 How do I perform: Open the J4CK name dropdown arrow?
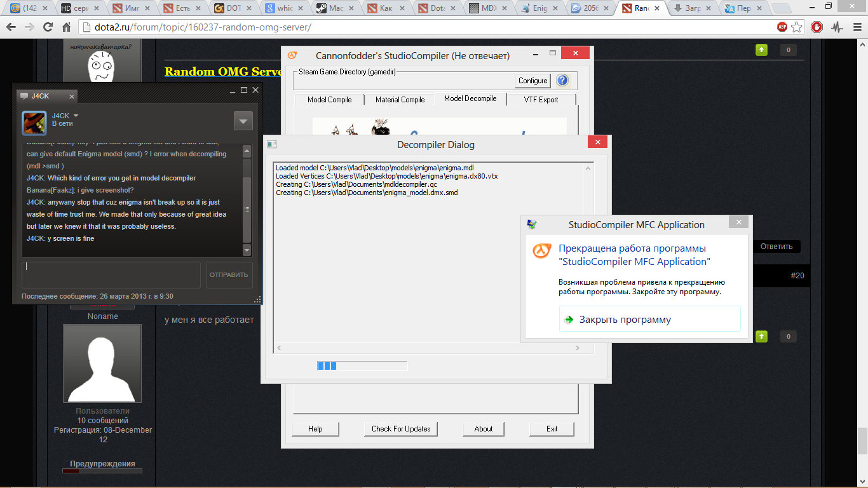pyautogui.click(x=76, y=115)
